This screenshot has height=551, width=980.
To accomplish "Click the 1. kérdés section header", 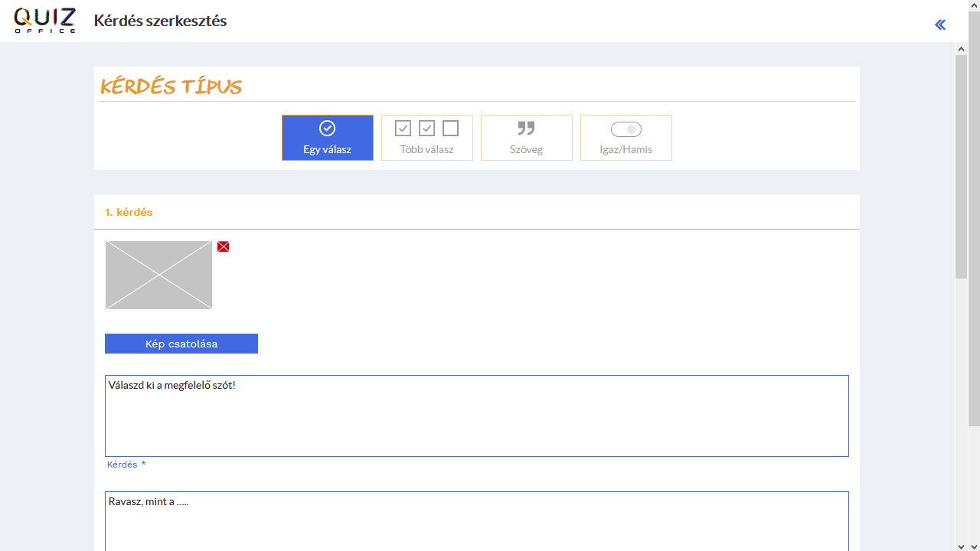I will 129,212.
